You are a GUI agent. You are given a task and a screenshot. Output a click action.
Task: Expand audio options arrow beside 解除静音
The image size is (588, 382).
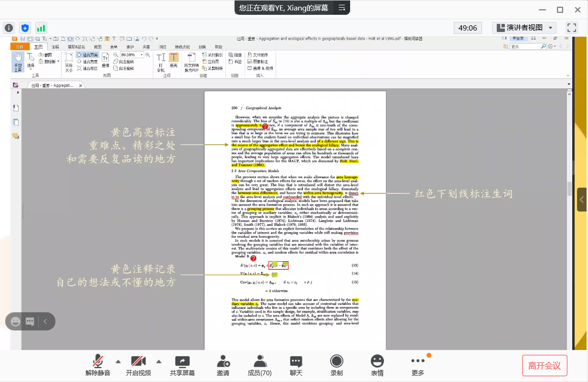pyautogui.click(x=118, y=361)
